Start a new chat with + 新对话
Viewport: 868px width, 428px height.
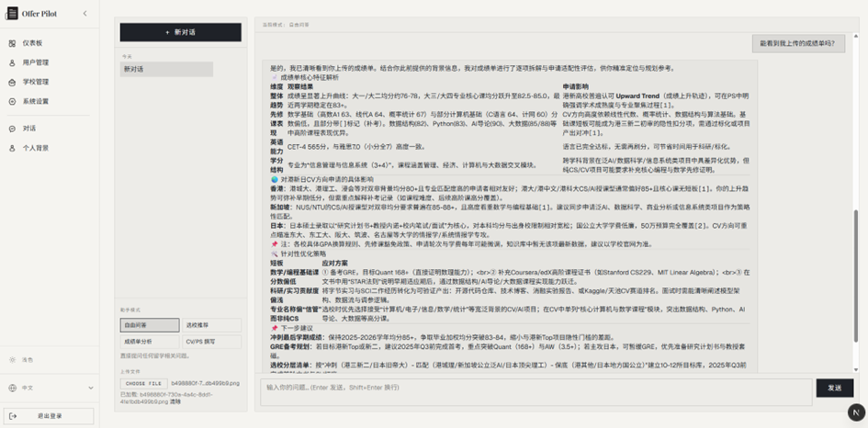(x=180, y=32)
